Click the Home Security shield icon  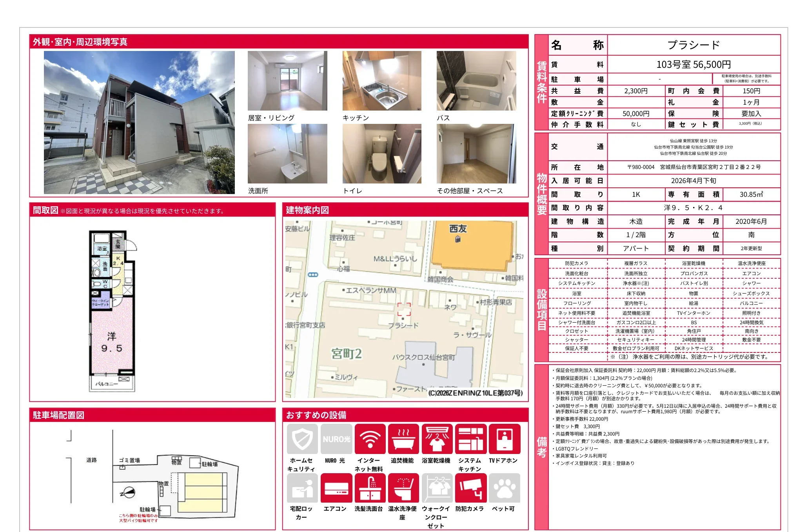[x=302, y=439]
